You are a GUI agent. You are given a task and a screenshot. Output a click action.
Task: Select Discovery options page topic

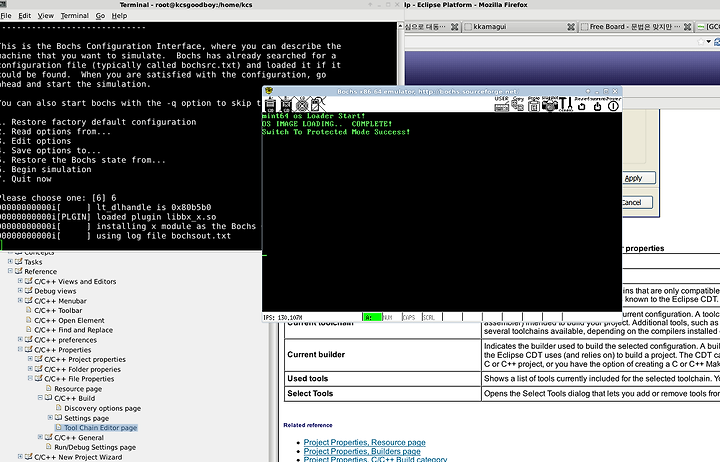(x=102, y=408)
